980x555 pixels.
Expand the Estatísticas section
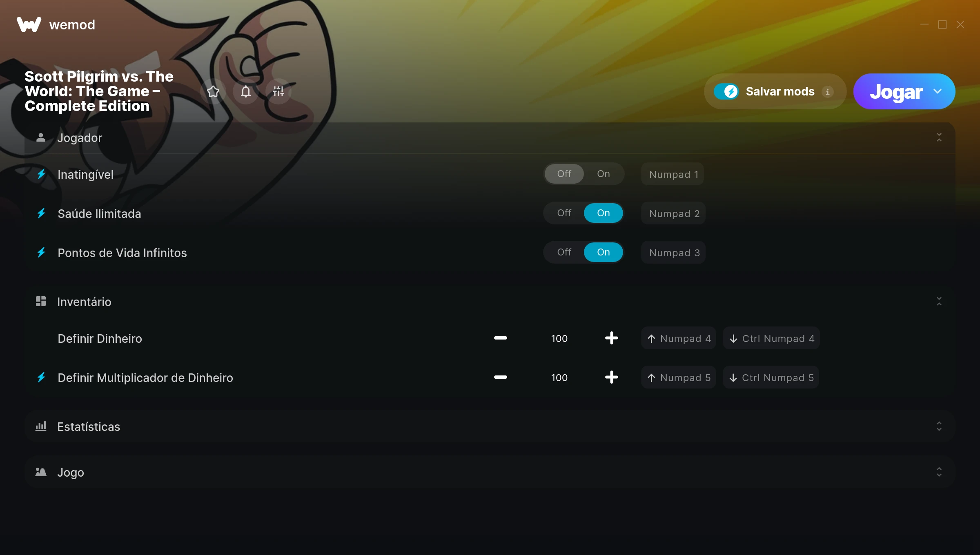939,426
